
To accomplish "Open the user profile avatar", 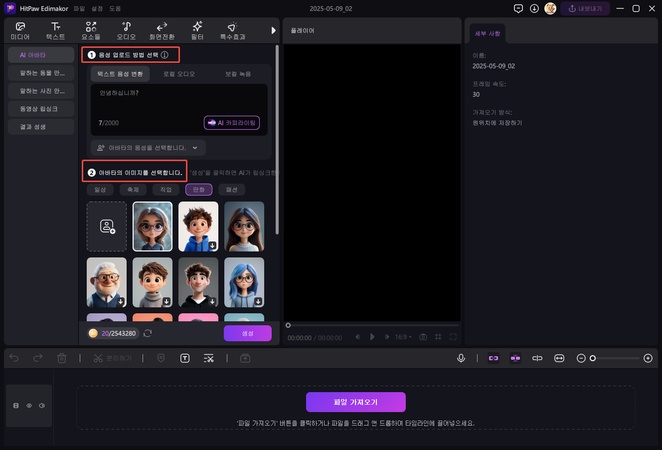I will click(550, 8).
